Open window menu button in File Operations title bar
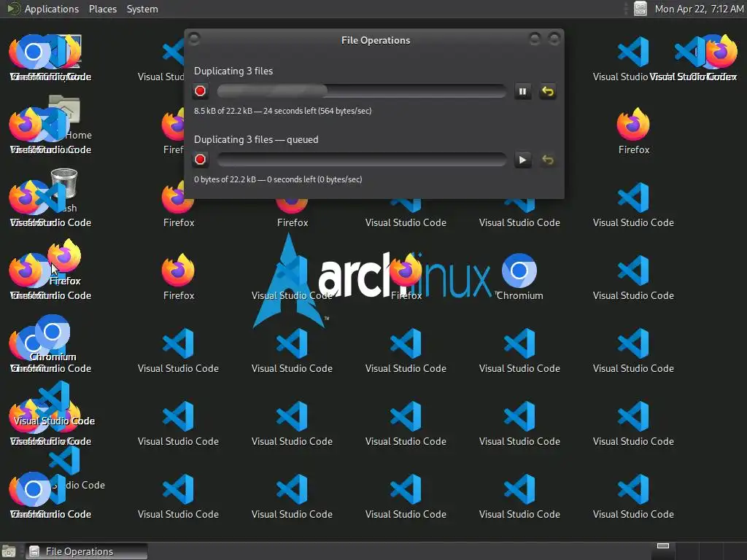Screen dimensions: 747x560 point(194,39)
